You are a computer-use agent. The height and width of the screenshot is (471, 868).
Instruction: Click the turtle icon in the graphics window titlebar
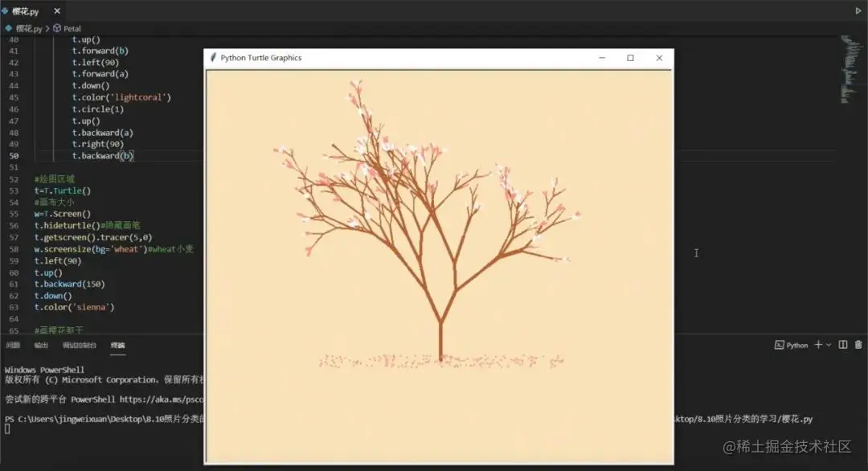click(x=213, y=57)
